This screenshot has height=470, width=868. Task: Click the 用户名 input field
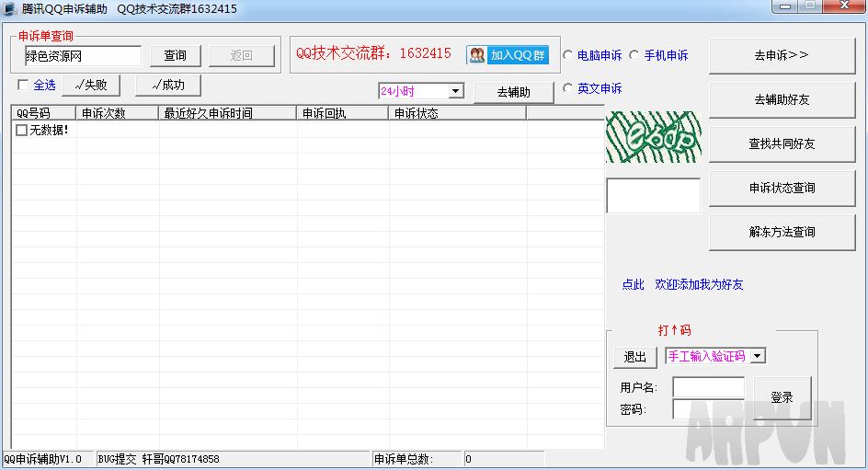click(708, 387)
